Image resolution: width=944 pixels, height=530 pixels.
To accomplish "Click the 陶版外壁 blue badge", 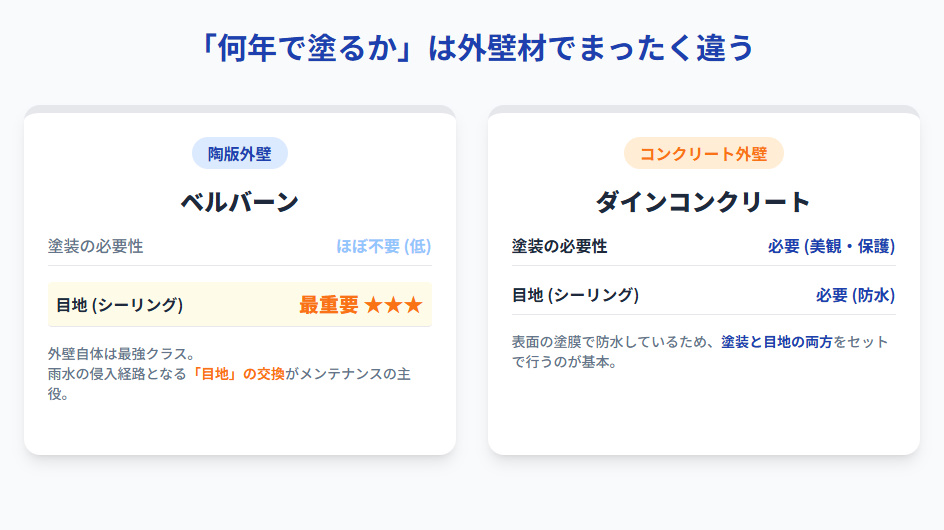I will 240,154.
